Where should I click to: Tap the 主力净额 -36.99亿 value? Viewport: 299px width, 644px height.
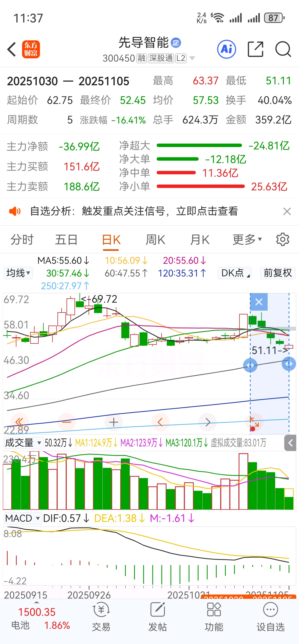[x=79, y=146]
